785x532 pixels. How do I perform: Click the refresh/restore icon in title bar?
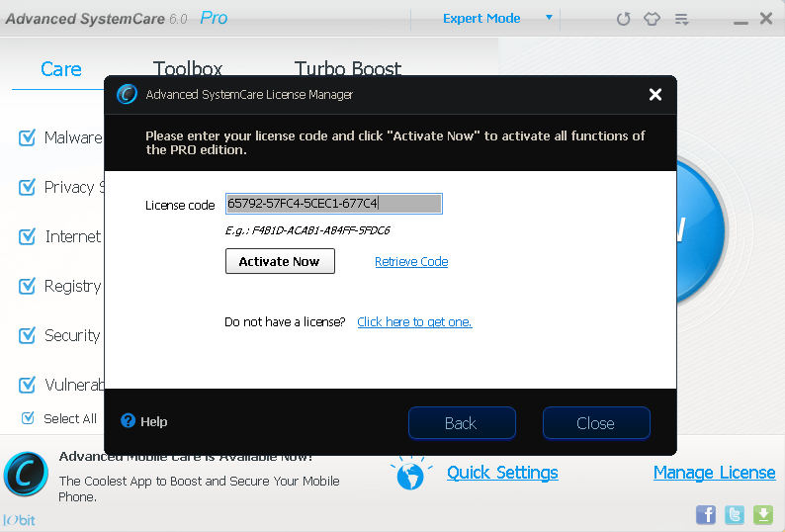pyautogui.click(x=623, y=19)
